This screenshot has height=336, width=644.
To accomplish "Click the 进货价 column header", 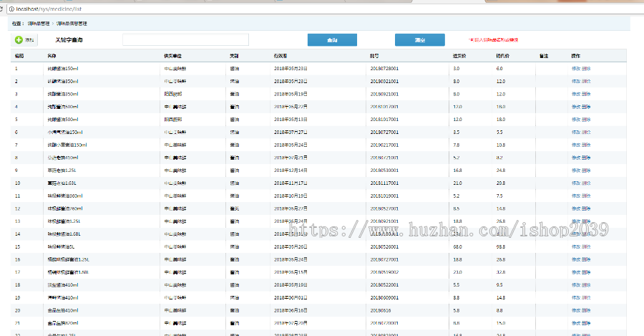I will click(x=459, y=56).
